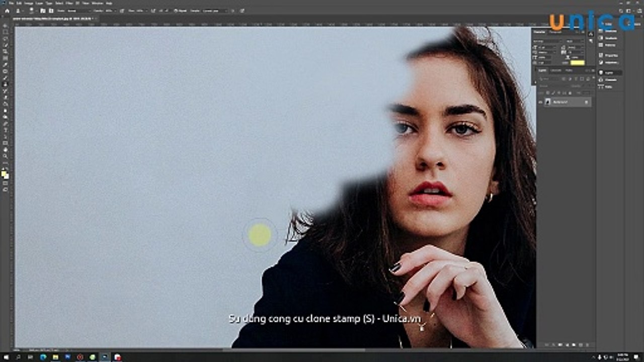Viewport: 644px width, 362px height.
Task: Select the Hand tool
Action: [6, 149]
